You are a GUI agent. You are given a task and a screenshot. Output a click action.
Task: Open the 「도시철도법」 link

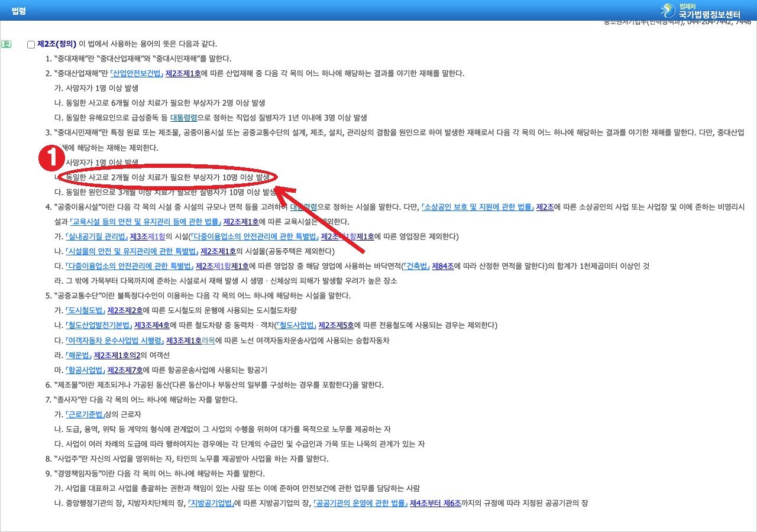point(85,310)
